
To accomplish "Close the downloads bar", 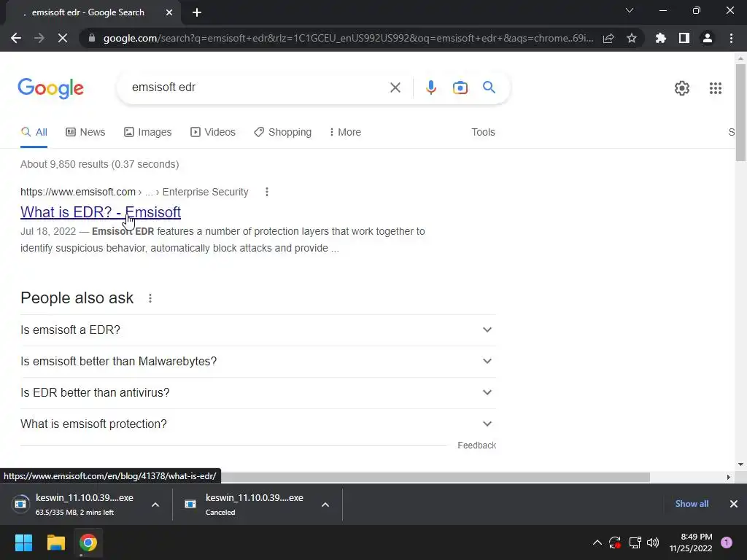I will [x=734, y=504].
